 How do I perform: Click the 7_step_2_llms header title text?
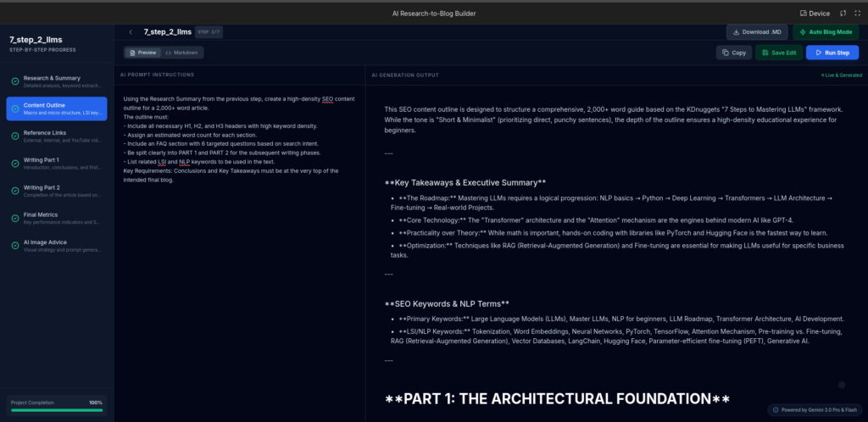point(167,32)
